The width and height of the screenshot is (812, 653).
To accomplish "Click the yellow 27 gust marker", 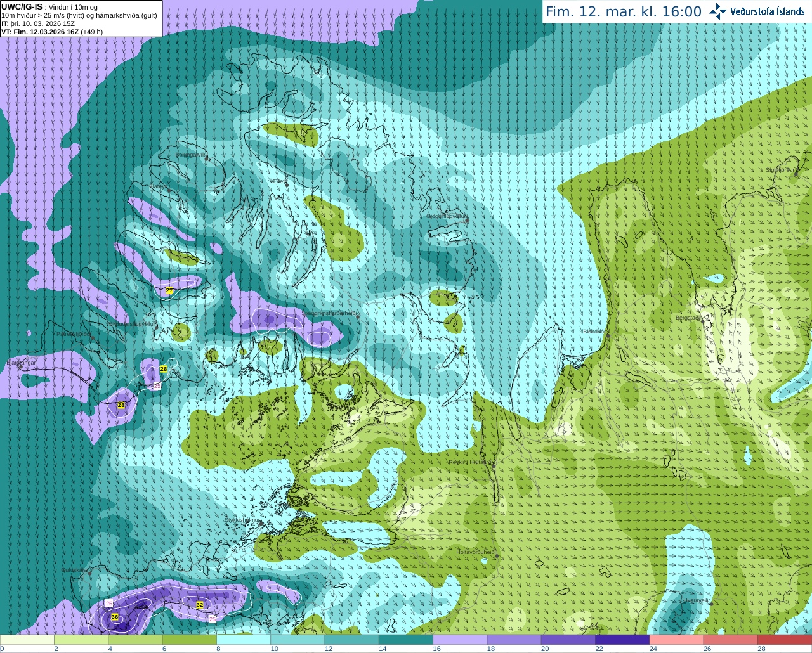I will coord(169,290).
